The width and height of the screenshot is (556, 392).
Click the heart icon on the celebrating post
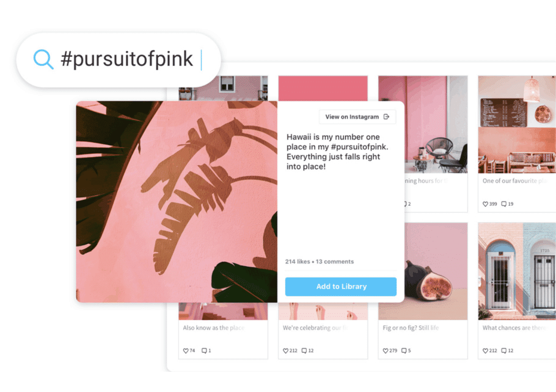point(286,351)
